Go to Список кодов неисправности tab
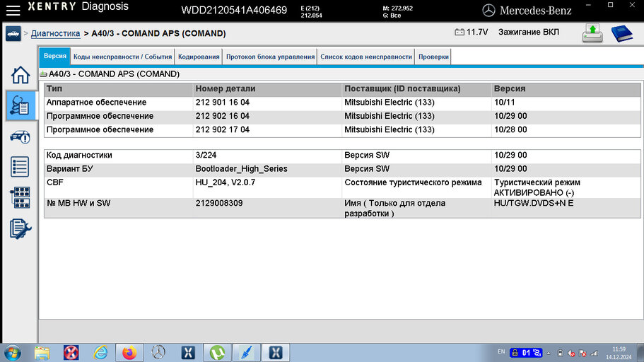This screenshot has width=644, height=362. click(365, 57)
